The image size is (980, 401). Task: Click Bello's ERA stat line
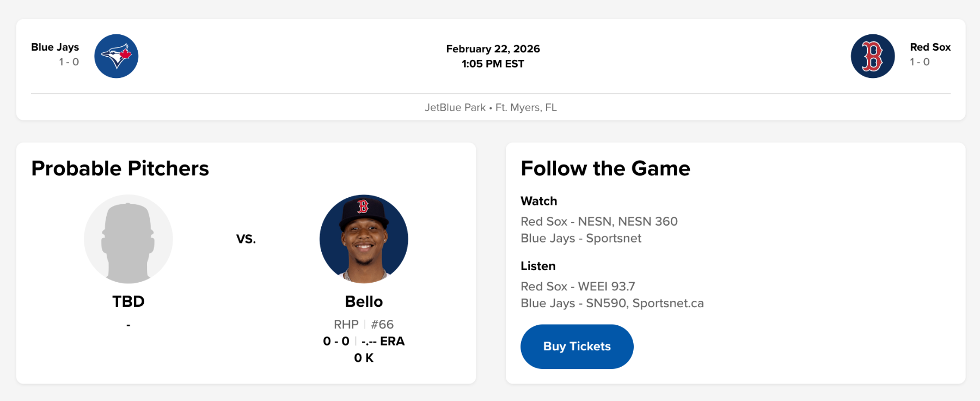[x=364, y=341]
